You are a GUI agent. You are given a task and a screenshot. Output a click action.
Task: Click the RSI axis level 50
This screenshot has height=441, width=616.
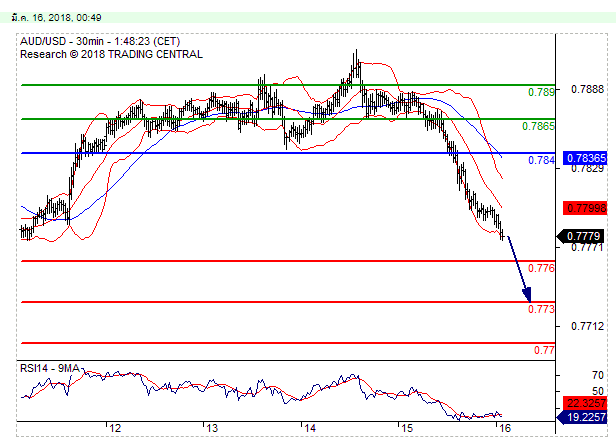coord(598,391)
